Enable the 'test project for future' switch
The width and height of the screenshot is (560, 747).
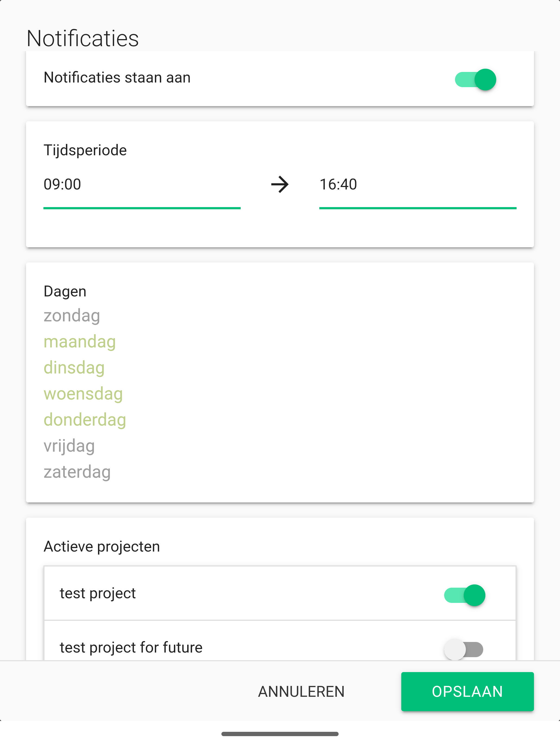tap(463, 649)
